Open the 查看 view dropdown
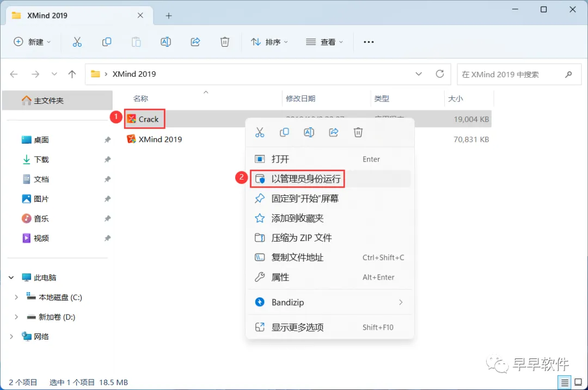This screenshot has height=390, width=588. click(324, 42)
